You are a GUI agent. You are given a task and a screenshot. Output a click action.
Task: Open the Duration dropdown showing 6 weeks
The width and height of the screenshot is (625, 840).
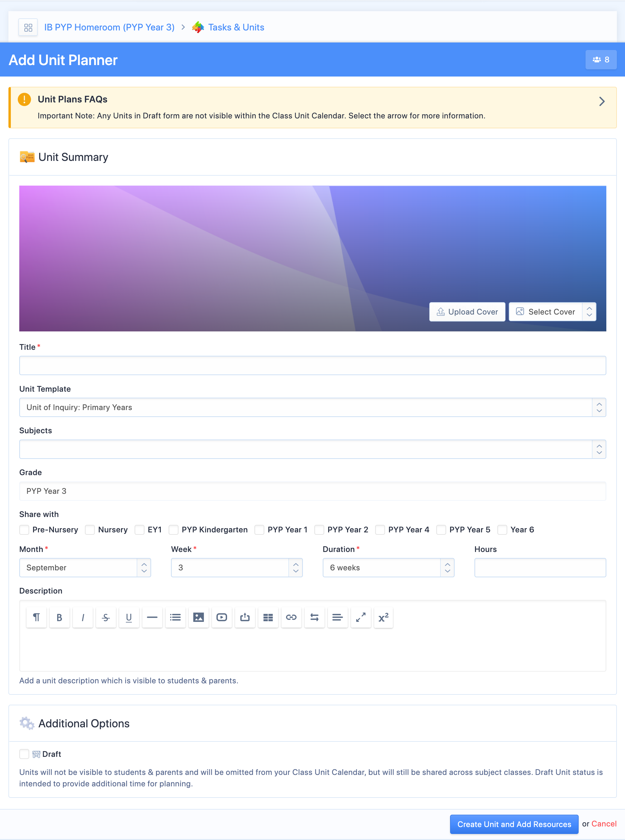[389, 567]
